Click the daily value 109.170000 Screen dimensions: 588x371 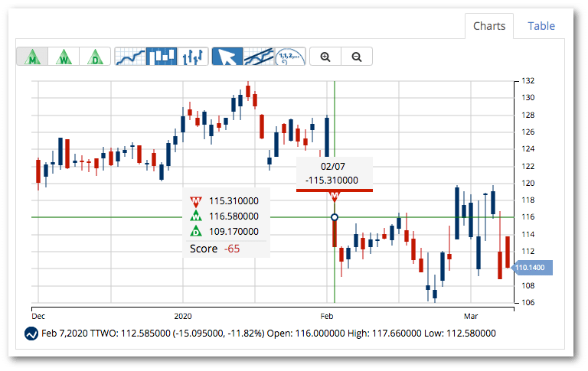tap(234, 232)
